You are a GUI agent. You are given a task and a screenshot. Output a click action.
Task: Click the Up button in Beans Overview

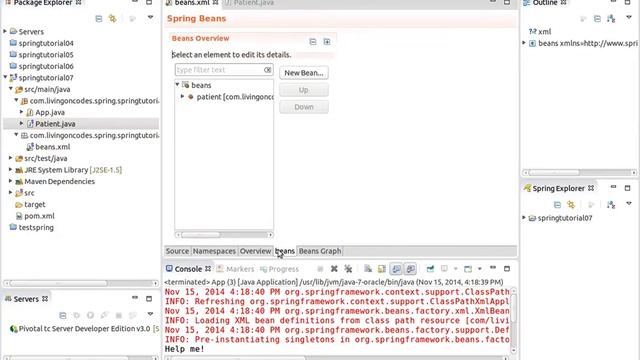[x=304, y=90]
